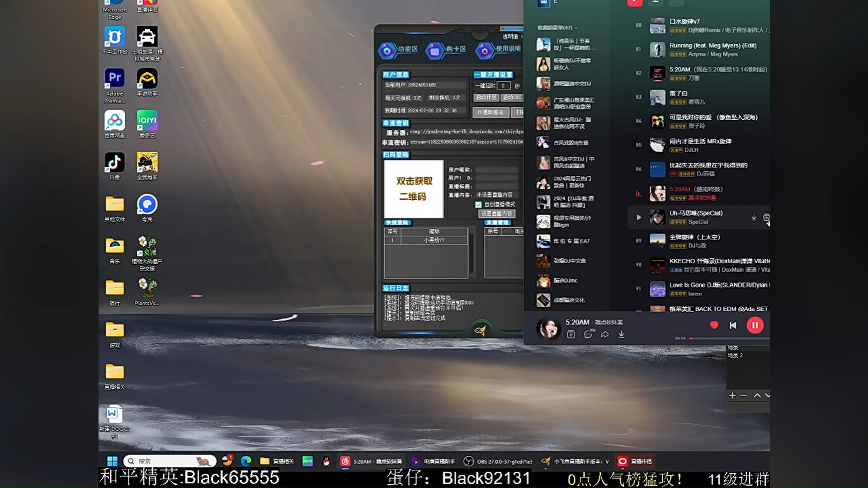Image resolution: width=868 pixels, height=488 pixels.
Task: Uncheck the 自创直播模式 checkbox
Action: click(478, 205)
